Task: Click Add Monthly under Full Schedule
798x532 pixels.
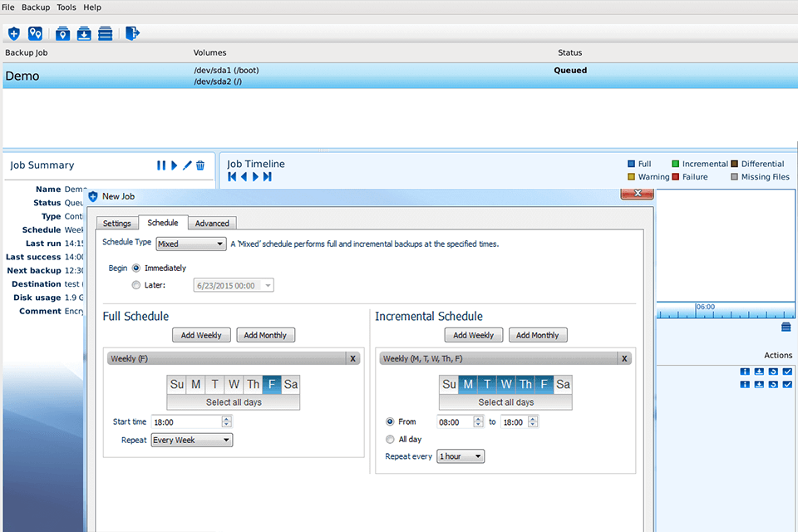Action: (265, 334)
